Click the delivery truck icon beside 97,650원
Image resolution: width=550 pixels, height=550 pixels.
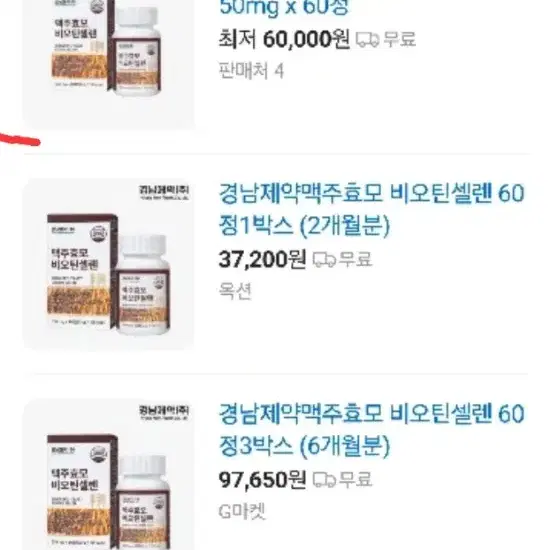click(x=324, y=480)
